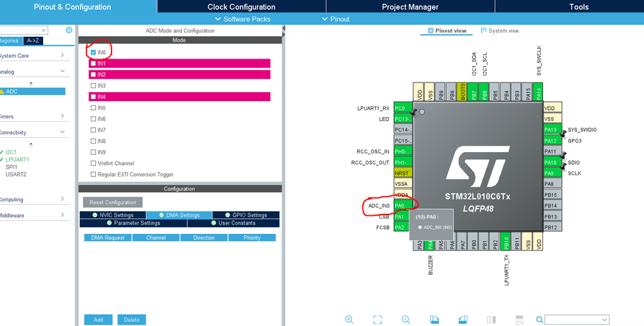The image size is (644, 326).
Task: Enable the IN8 ADC channel checkbox
Action: pyautogui.click(x=93, y=141)
